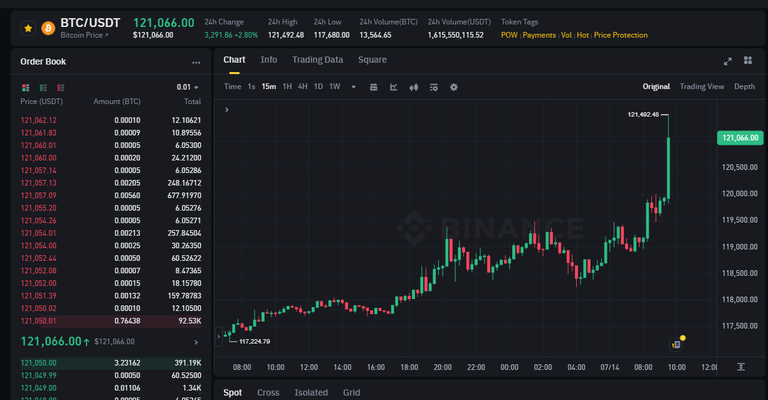The width and height of the screenshot is (768, 400).
Task: Click the POW token tag
Action: tap(509, 35)
